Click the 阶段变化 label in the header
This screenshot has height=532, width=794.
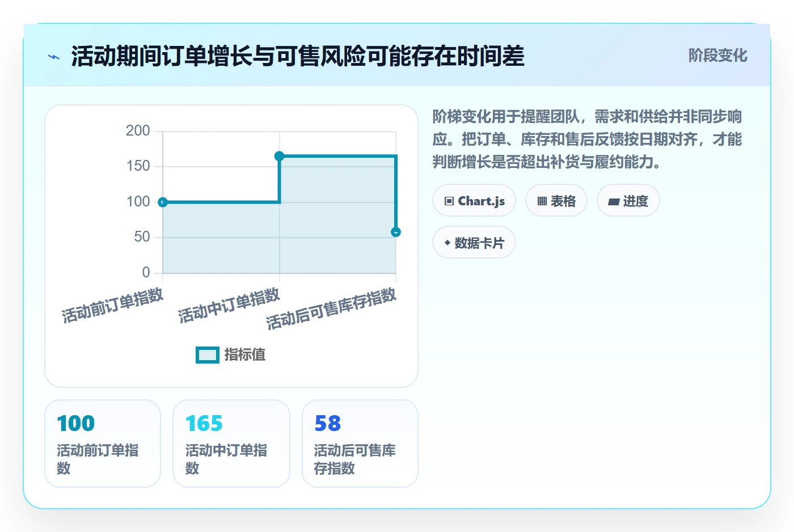(718, 56)
